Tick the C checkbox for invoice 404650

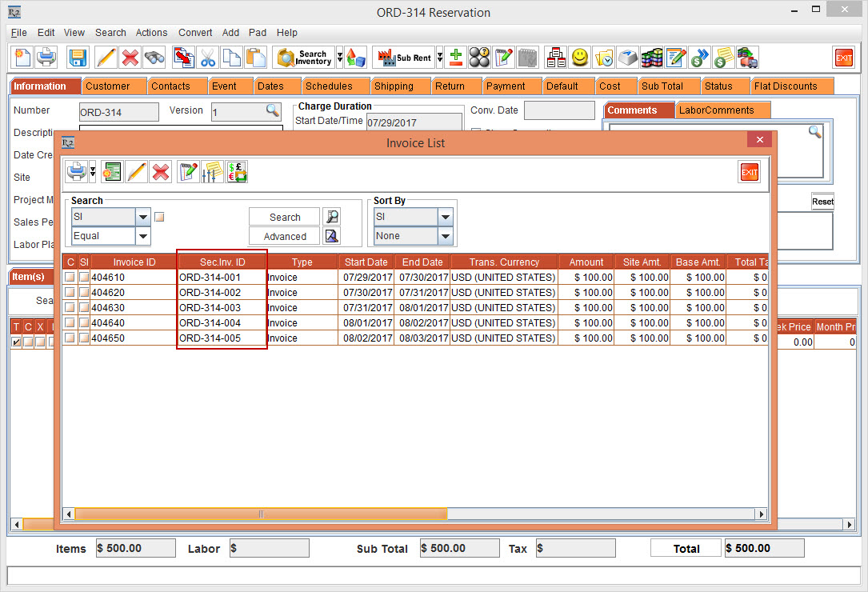[x=70, y=338]
